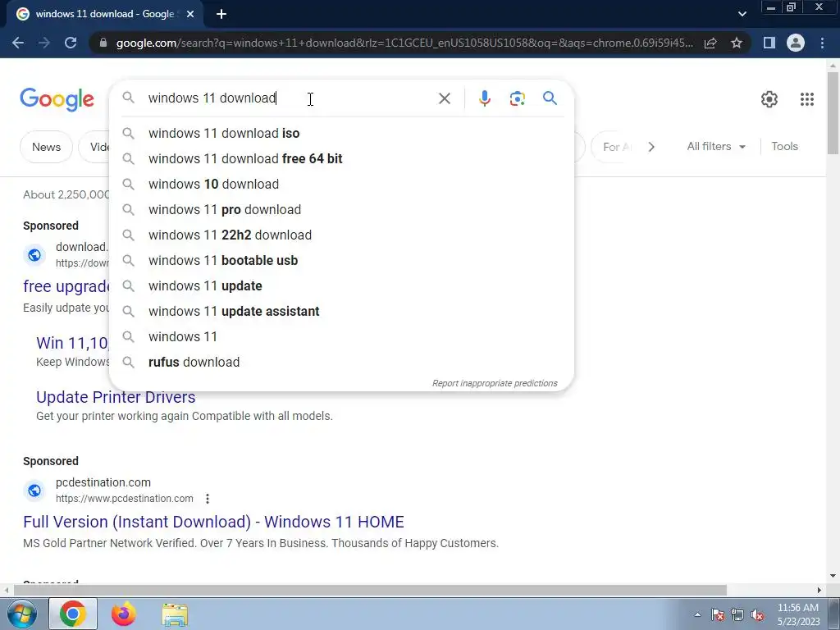Viewport: 840px width, 630px height.
Task: Pick the plain windows 11 suggestion
Action: click(341, 337)
